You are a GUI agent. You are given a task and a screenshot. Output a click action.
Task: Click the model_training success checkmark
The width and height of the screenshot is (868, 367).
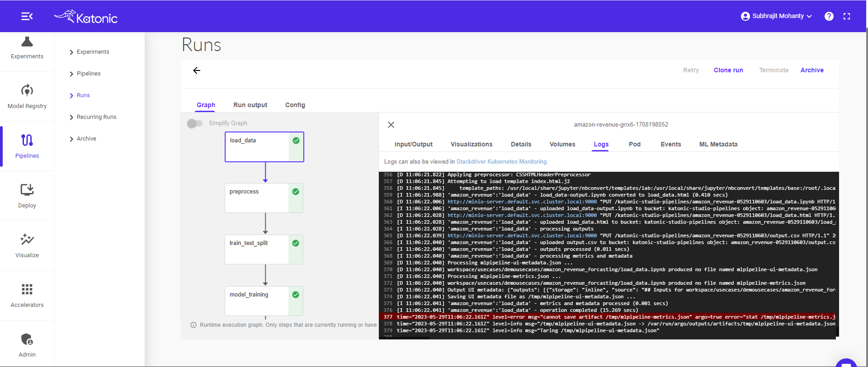coord(296,295)
